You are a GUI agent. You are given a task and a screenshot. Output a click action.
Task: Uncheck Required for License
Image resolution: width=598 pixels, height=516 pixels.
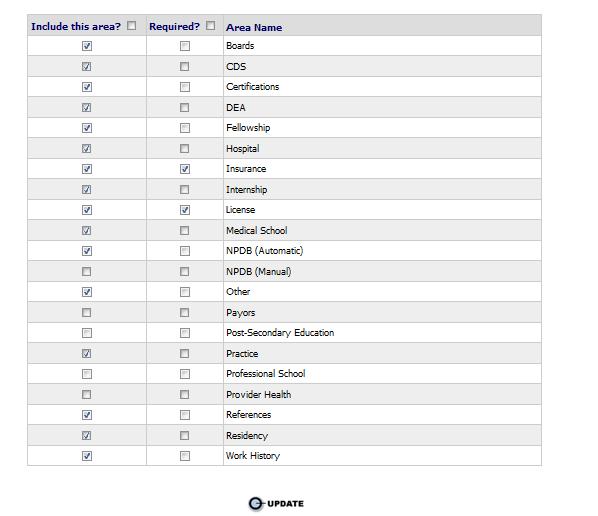[185, 210]
